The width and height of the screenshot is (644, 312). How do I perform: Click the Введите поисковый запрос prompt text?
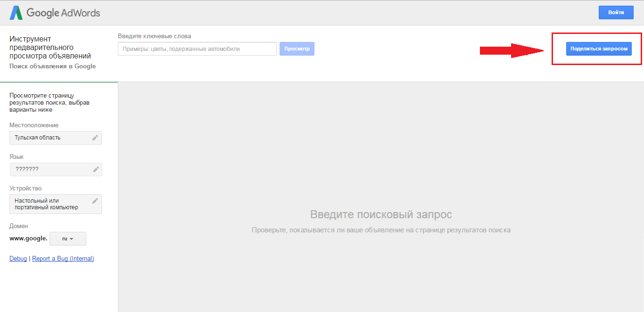[x=380, y=214]
